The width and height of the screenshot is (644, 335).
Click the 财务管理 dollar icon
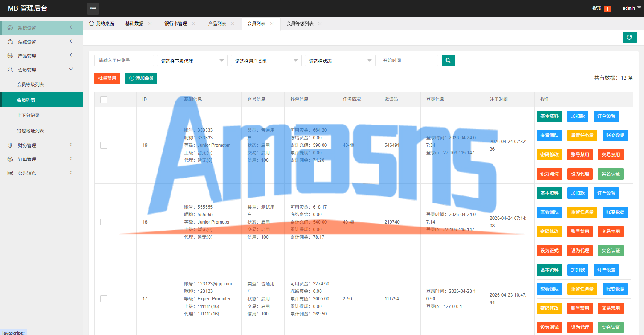[10, 145]
